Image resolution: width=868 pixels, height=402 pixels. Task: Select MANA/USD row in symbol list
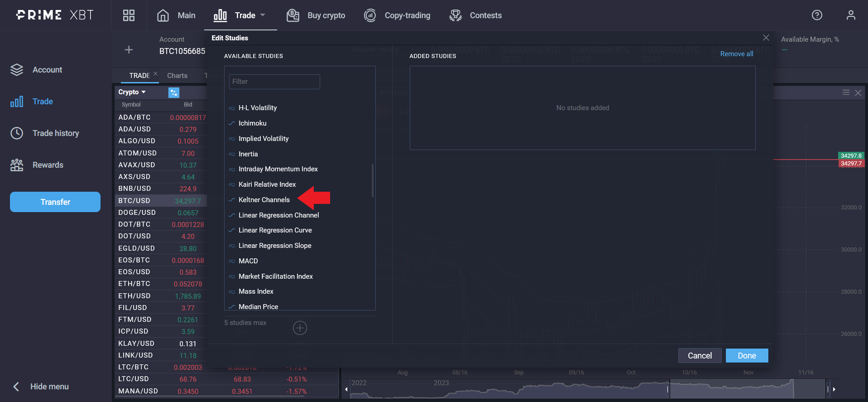pos(226,391)
